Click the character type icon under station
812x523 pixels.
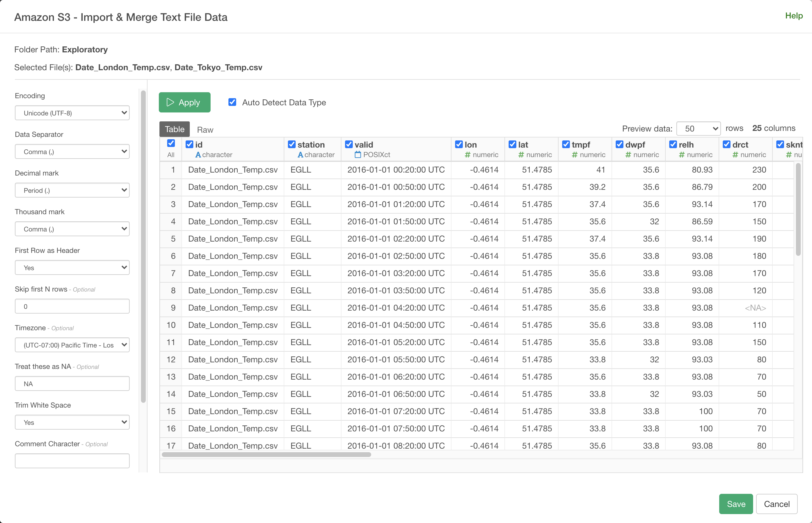pyautogui.click(x=300, y=155)
